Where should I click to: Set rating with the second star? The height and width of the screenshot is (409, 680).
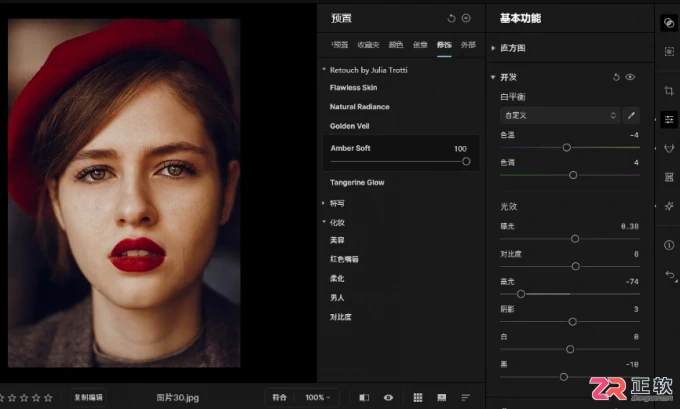[x=12, y=397]
